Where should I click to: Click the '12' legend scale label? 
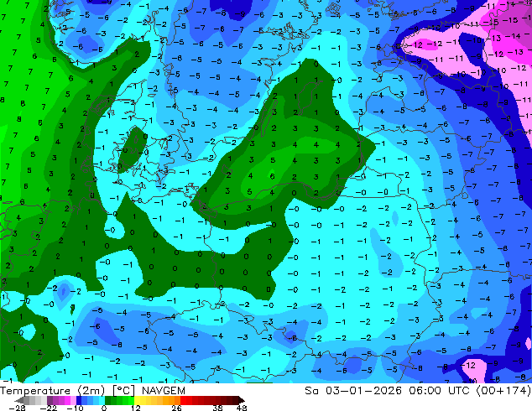[136, 408]
